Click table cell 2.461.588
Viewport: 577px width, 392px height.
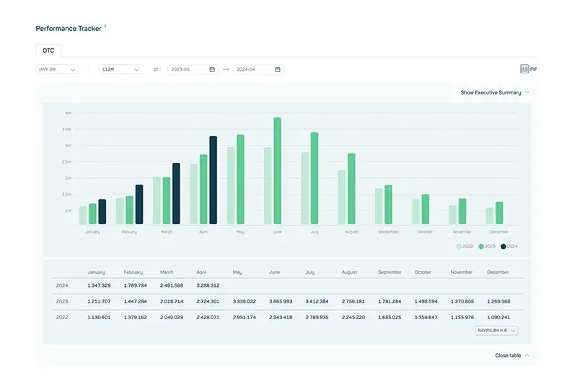click(172, 285)
